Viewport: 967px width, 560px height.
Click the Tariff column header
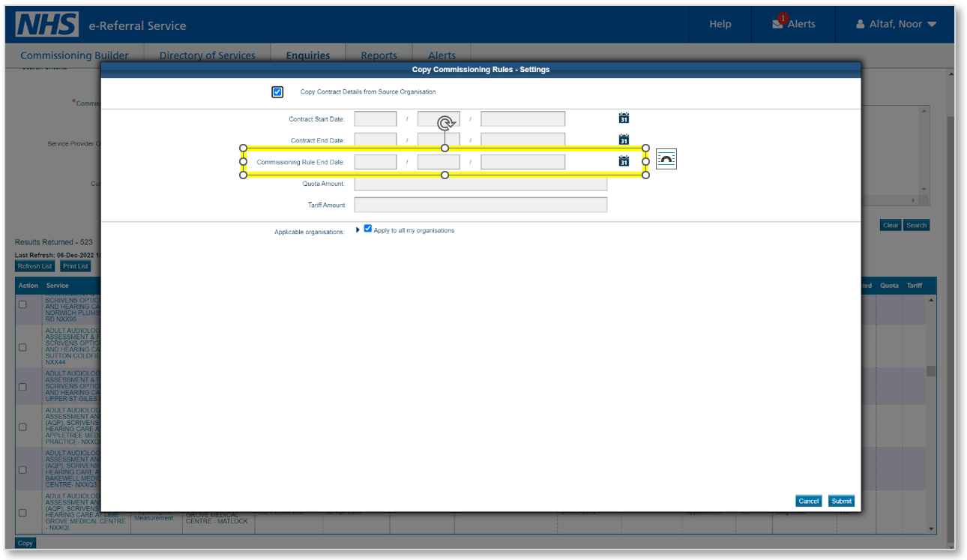pyautogui.click(x=915, y=286)
